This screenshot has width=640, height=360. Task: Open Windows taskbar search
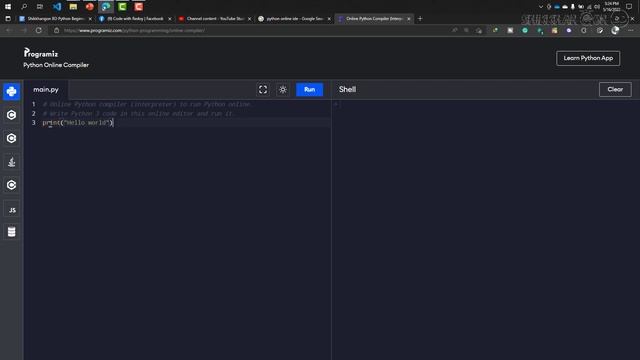click(24, 7)
